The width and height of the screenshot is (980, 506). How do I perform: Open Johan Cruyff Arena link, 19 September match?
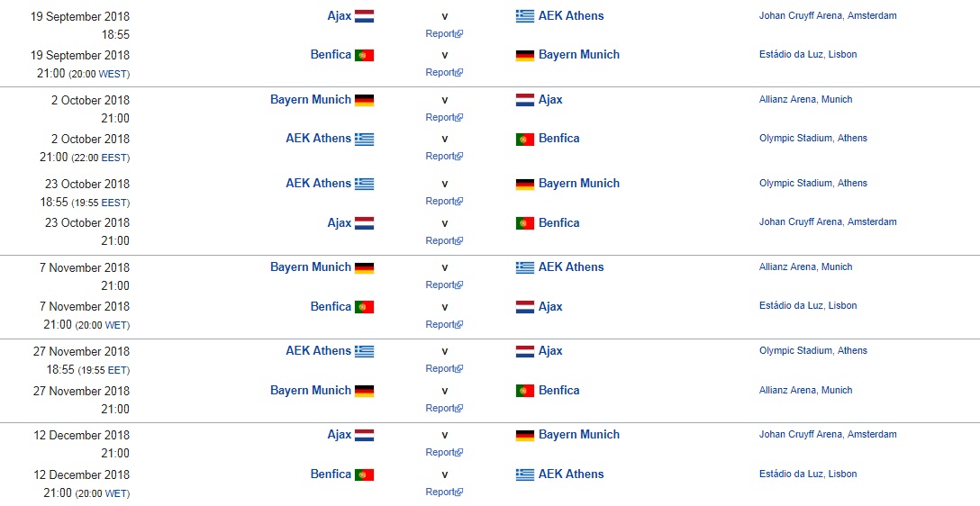pyautogui.click(x=828, y=15)
